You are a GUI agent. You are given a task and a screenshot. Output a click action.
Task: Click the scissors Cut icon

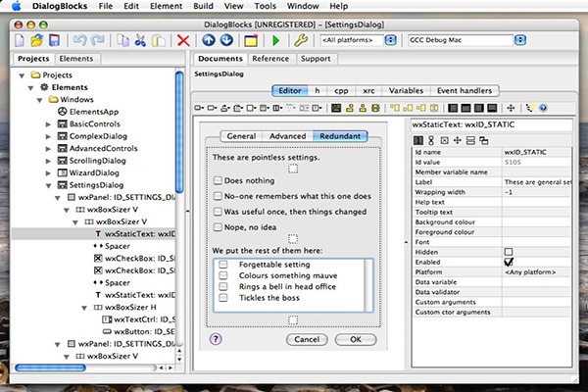[x=140, y=40]
